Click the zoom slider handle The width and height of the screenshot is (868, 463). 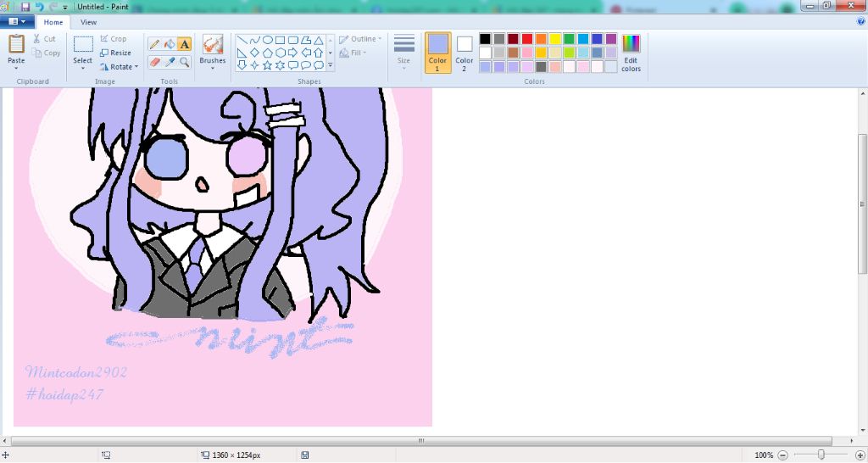821,455
